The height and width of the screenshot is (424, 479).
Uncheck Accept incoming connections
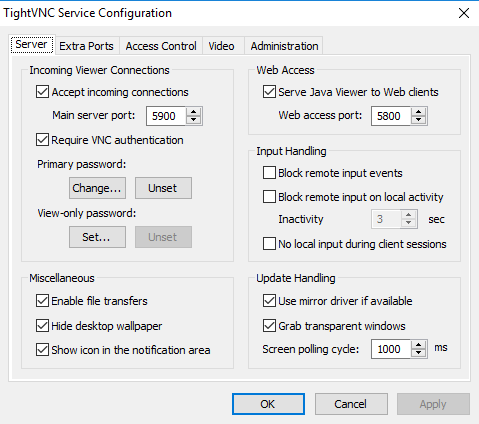[42, 92]
